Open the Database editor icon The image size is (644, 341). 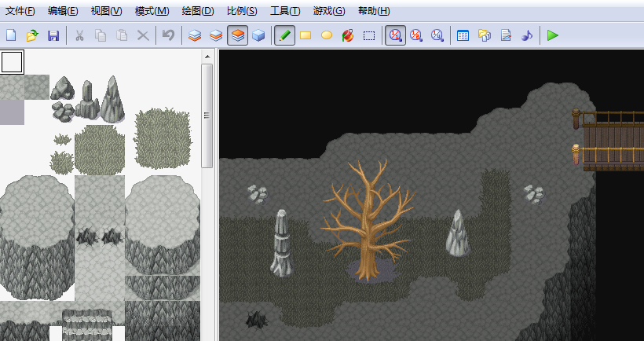pos(463,35)
